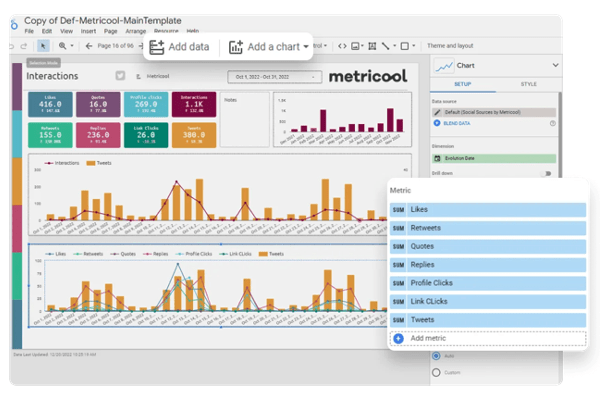Click the Add data icon

click(157, 47)
